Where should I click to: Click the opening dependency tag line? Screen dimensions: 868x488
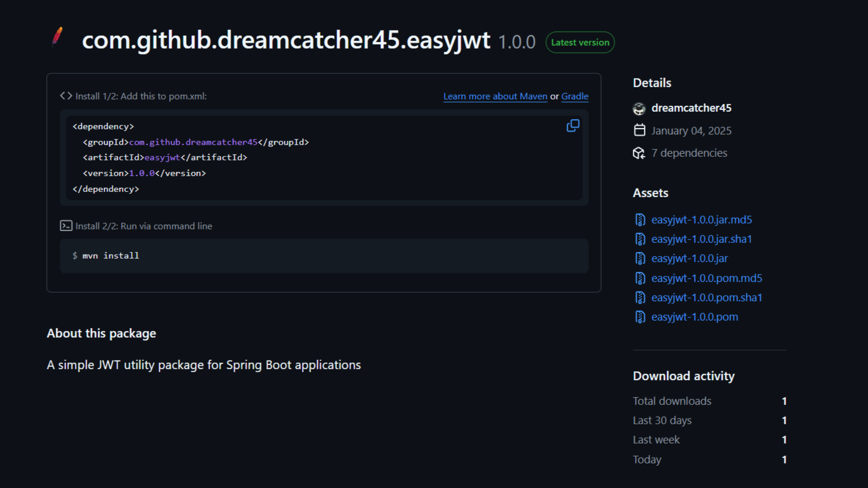(x=103, y=126)
